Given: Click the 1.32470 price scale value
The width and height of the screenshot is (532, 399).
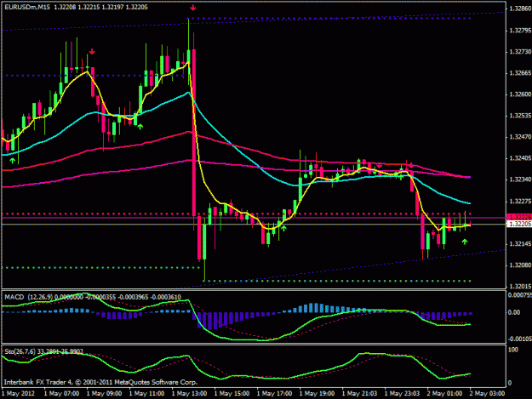Looking at the screenshot, I should [x=520, y=137].
